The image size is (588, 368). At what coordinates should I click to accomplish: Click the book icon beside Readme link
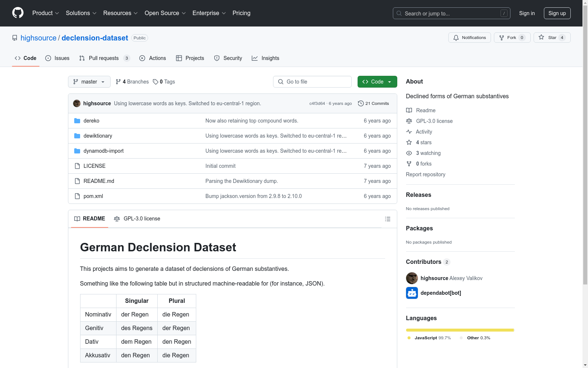click(409, 110)
